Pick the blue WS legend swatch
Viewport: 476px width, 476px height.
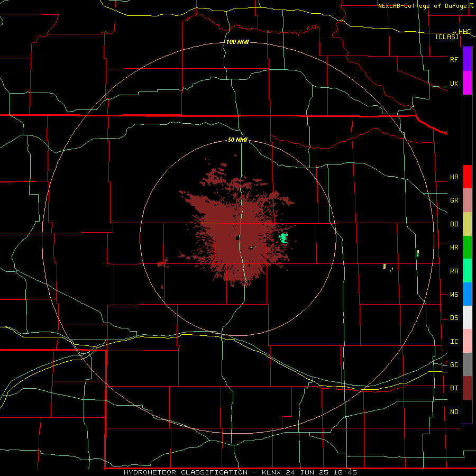tap(467, 294)
